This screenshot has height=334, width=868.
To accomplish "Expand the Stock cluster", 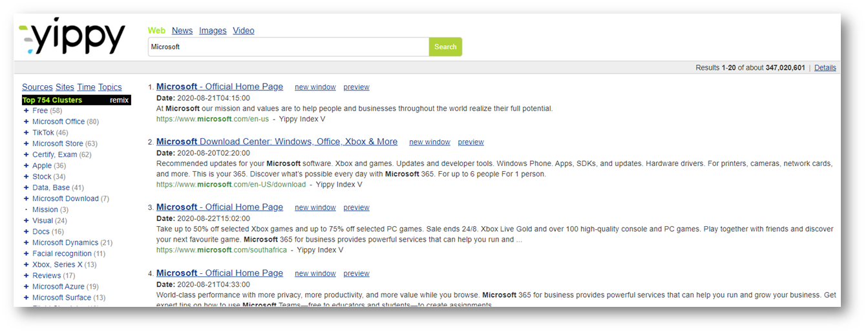I will pyautogui.click(x=26, y=176).
